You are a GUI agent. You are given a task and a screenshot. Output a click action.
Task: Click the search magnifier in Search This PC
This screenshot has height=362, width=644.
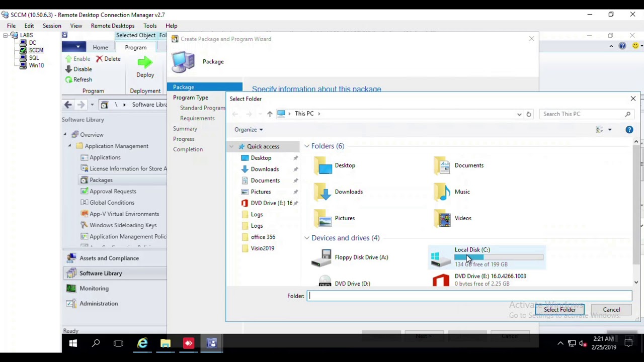pyautogui.click(x=628, y=114)
